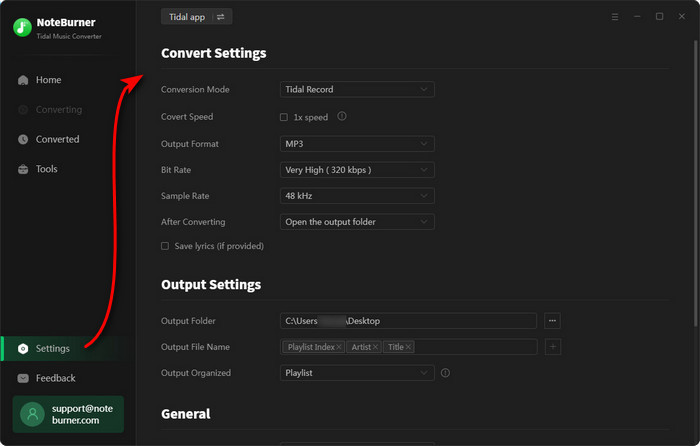Check Save lyrics (if provided)

click(165, 246)
